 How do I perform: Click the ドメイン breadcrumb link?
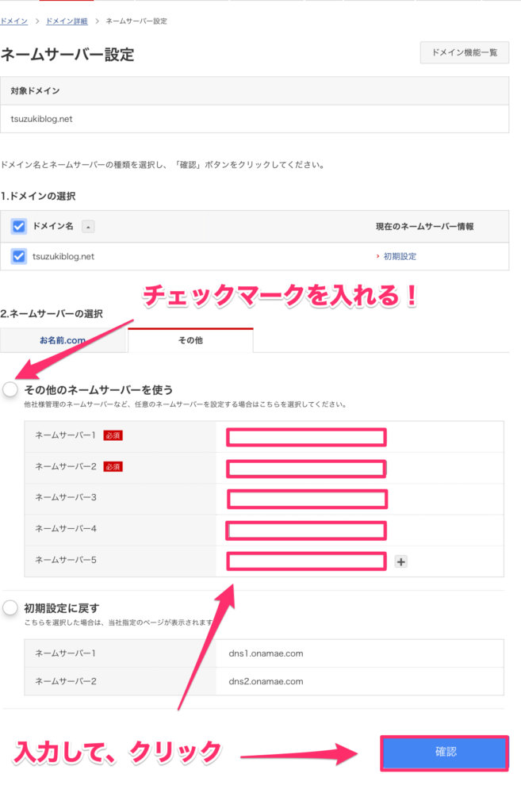(14, 21)
